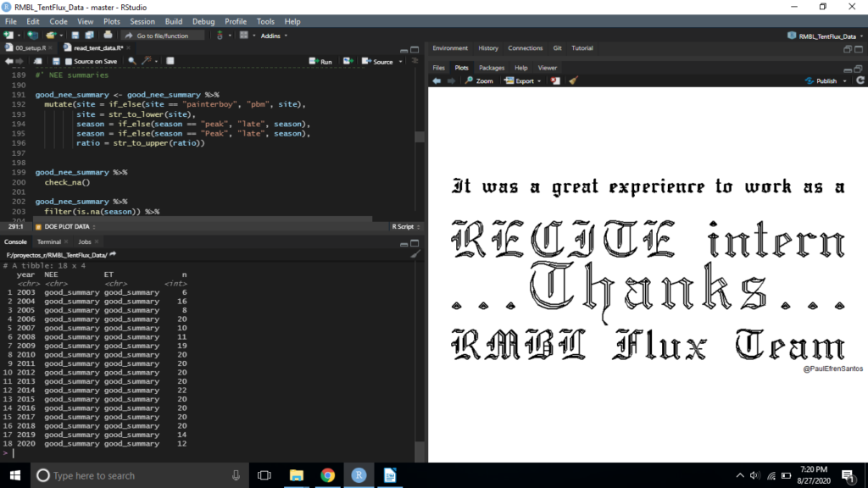
Task: Switch to the Terminal tab
Action: (48, 241)
